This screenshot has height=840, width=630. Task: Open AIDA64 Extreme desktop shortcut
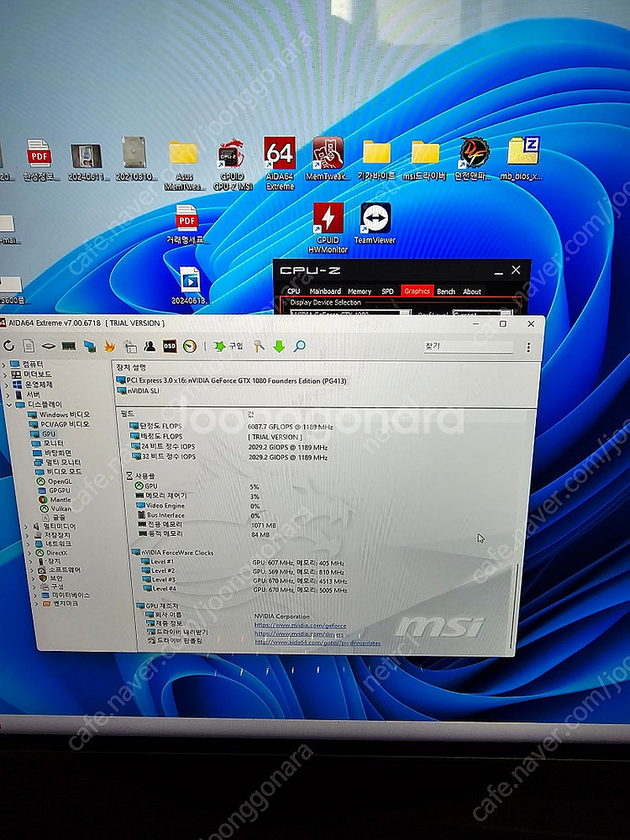280,164
